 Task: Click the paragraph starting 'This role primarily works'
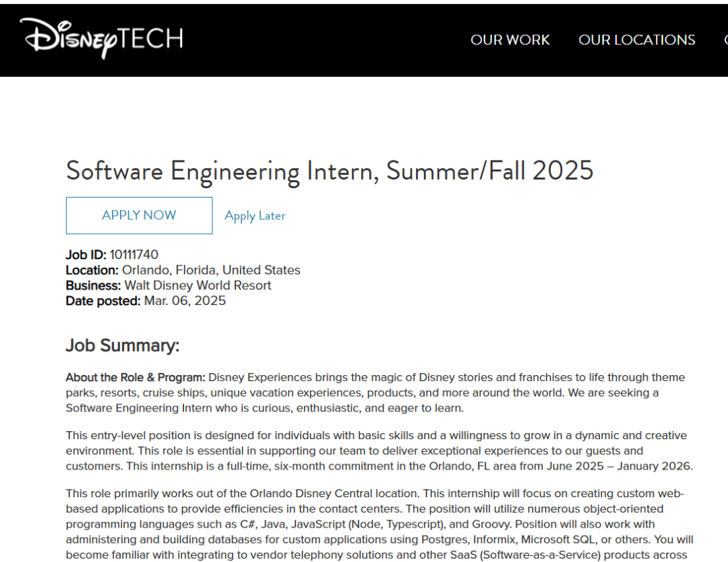[380, 524]
